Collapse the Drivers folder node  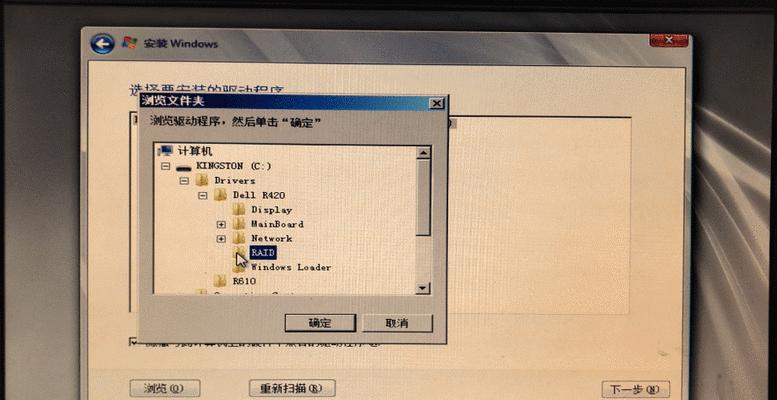184,181
